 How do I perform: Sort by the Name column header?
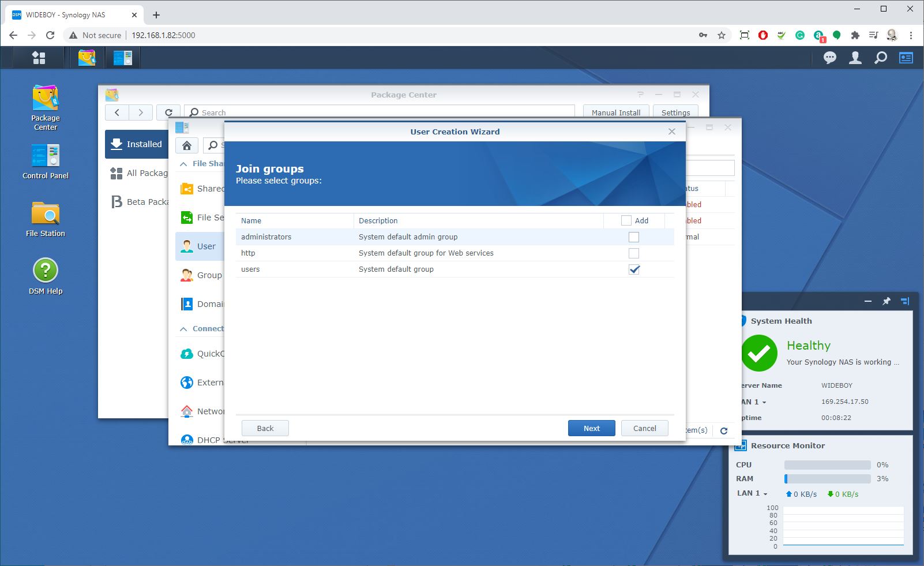[294, 220]
